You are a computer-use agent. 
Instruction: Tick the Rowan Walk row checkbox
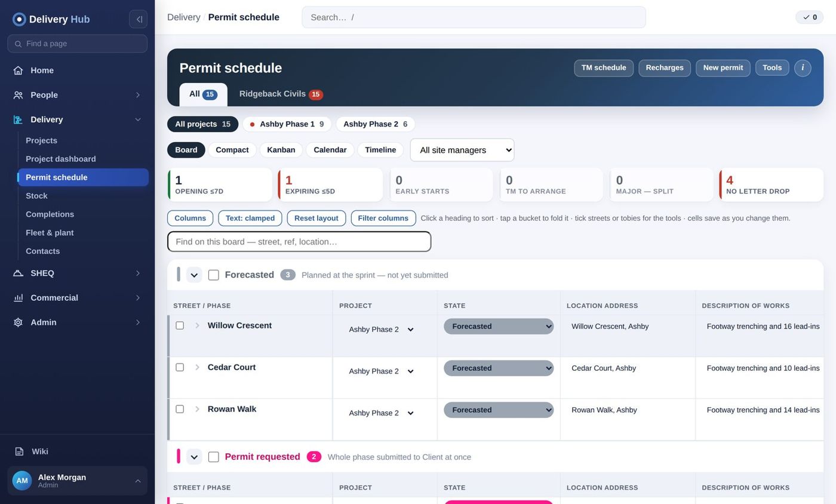coord(180,409)
